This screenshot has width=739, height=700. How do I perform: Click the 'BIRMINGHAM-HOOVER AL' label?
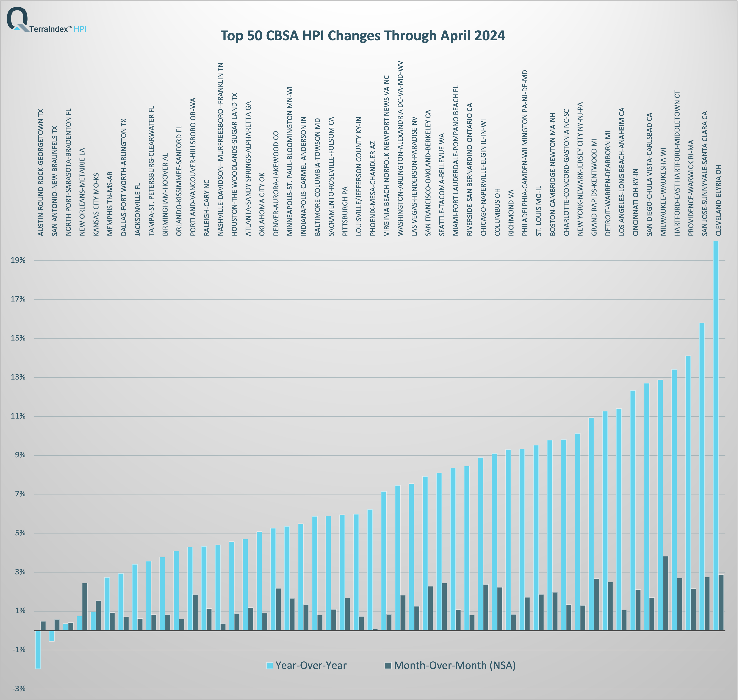[165, 194]
